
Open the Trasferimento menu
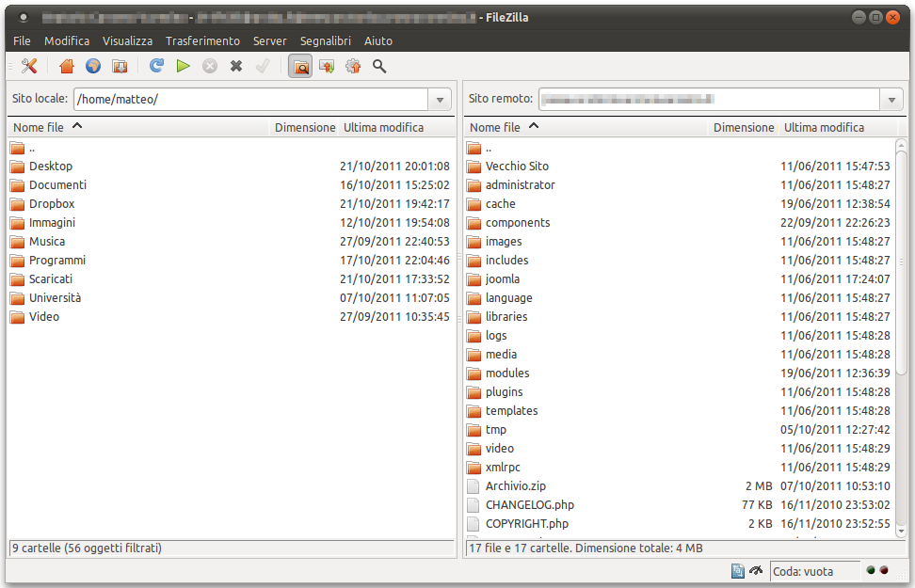202,40
